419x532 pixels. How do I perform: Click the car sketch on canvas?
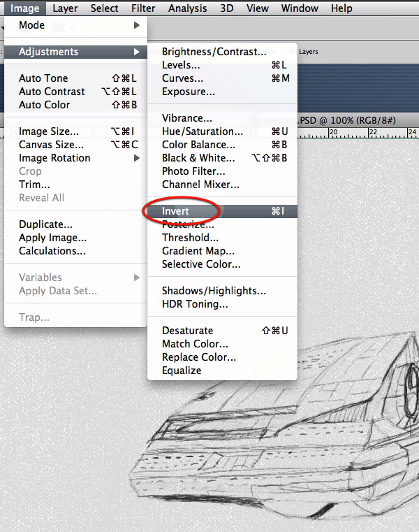click(x=293, y=433)
